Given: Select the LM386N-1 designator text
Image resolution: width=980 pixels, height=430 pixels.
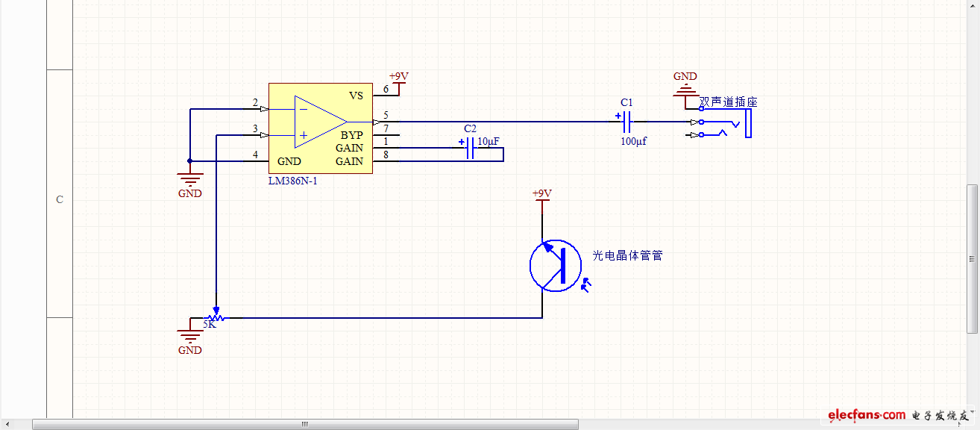Looking at the screenshot, I should pyautogui.click(x=293, y=181).
